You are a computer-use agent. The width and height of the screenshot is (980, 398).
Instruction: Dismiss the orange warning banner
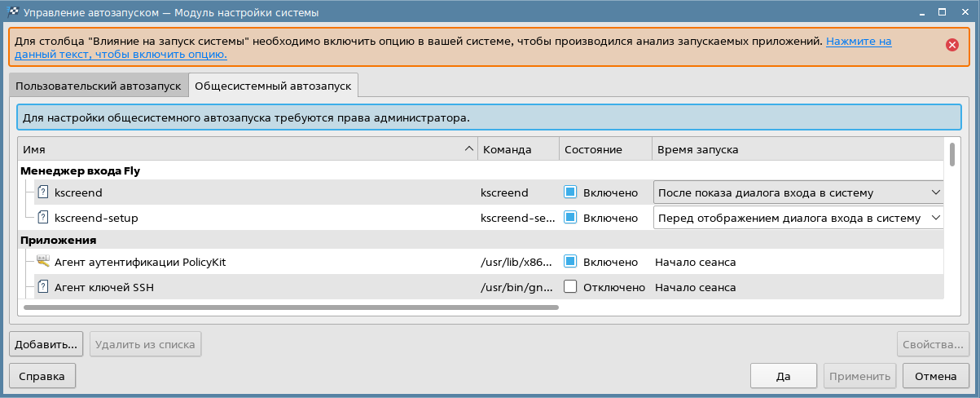pyautogui.click(x=951, y=46)
